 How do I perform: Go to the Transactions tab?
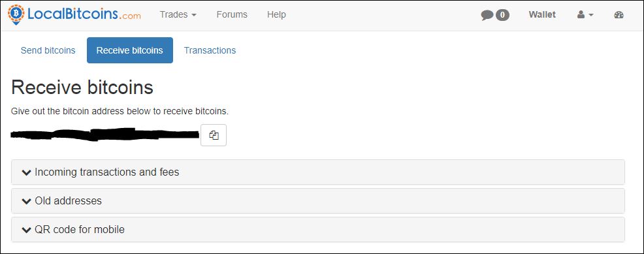[210, 50]
